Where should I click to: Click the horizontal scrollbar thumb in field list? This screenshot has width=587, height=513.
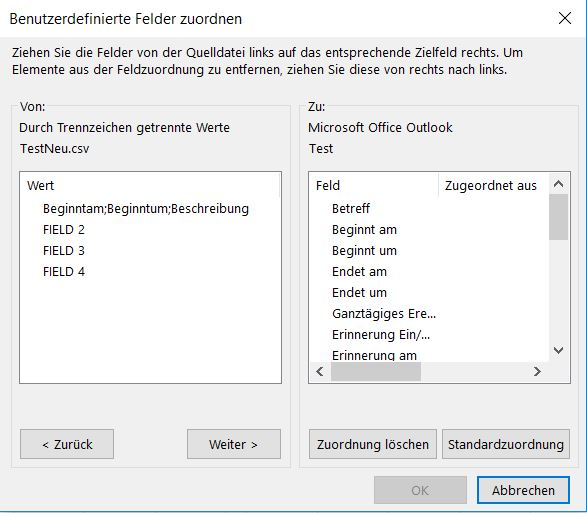tap(376, 371)
